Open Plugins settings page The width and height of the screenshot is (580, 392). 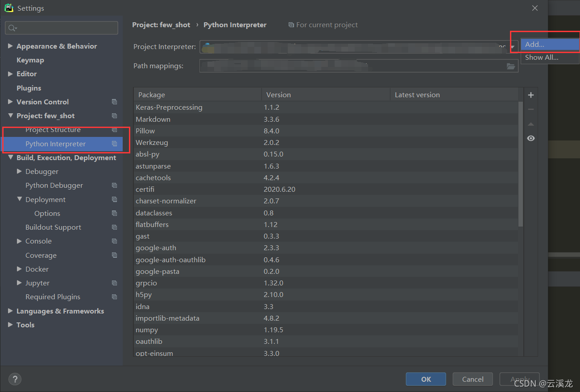(x=29, y=88)
